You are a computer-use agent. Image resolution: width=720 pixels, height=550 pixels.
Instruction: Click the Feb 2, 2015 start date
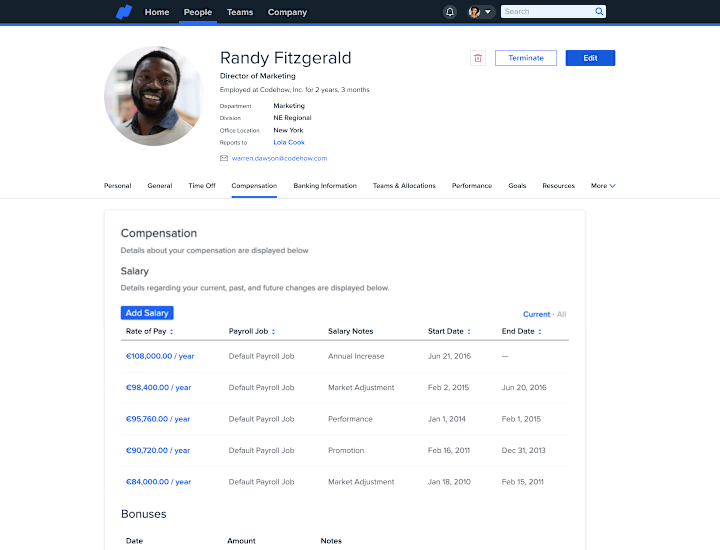448,388
